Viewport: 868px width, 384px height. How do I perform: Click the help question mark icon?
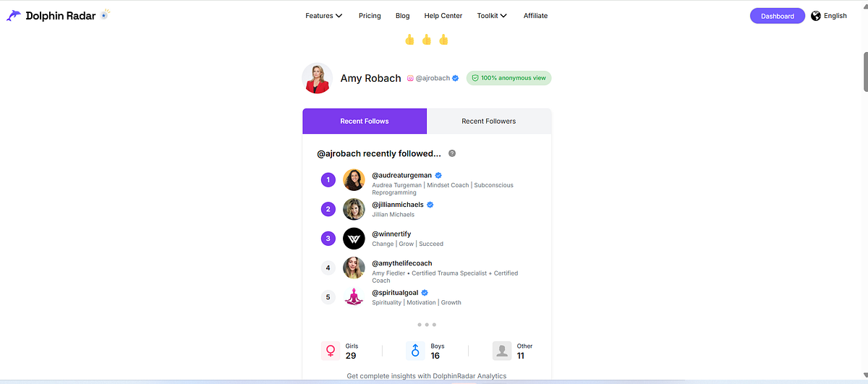click(x=452, y=153)
